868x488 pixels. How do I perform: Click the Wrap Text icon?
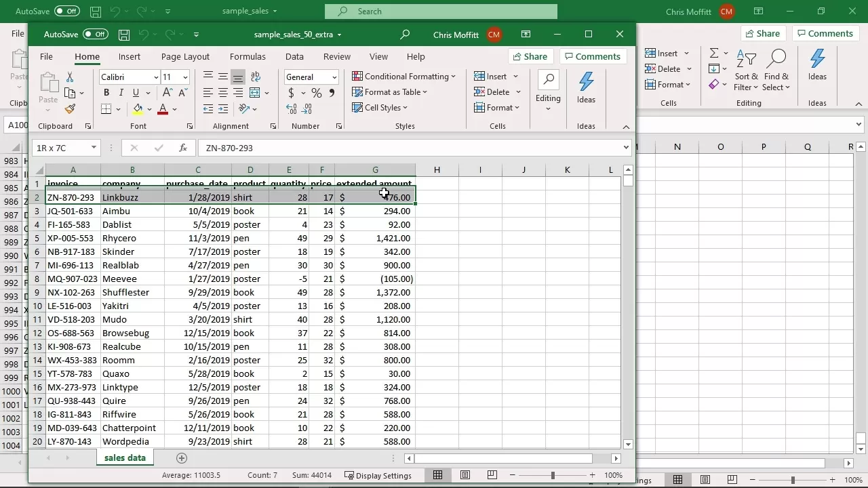click(x=256, y=77)
